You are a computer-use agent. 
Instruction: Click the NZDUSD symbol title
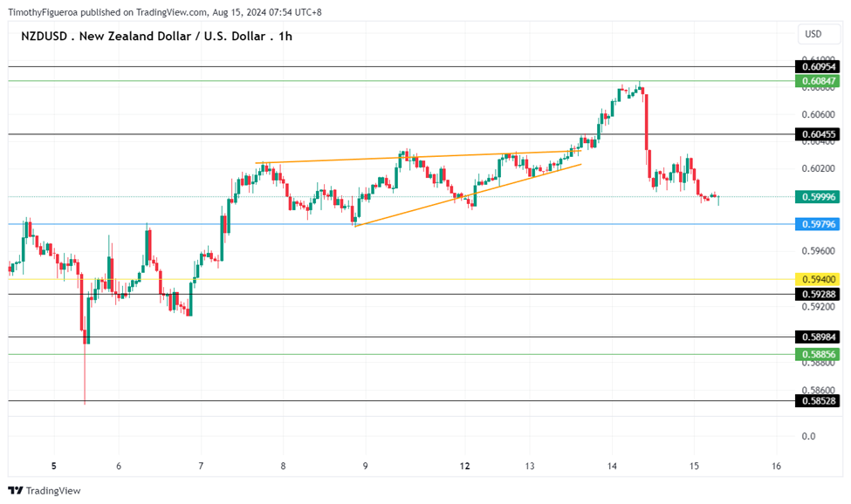click(x=157, y=36)
